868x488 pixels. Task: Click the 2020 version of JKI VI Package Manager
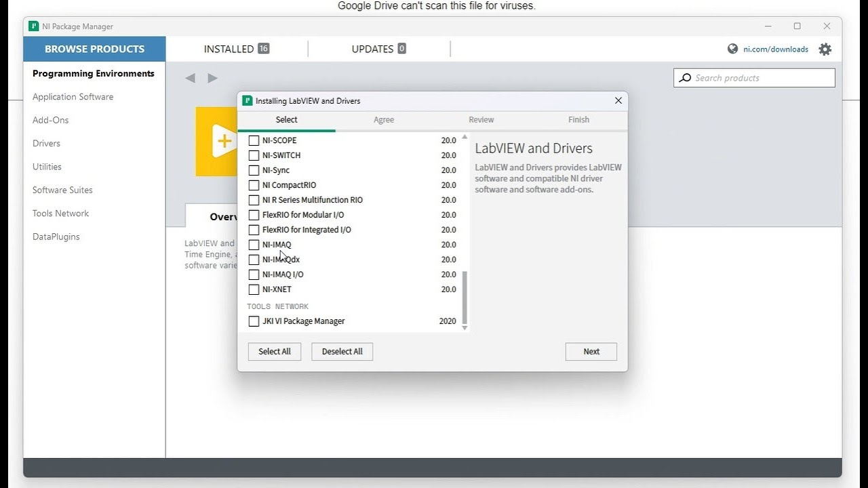(448, 321)
